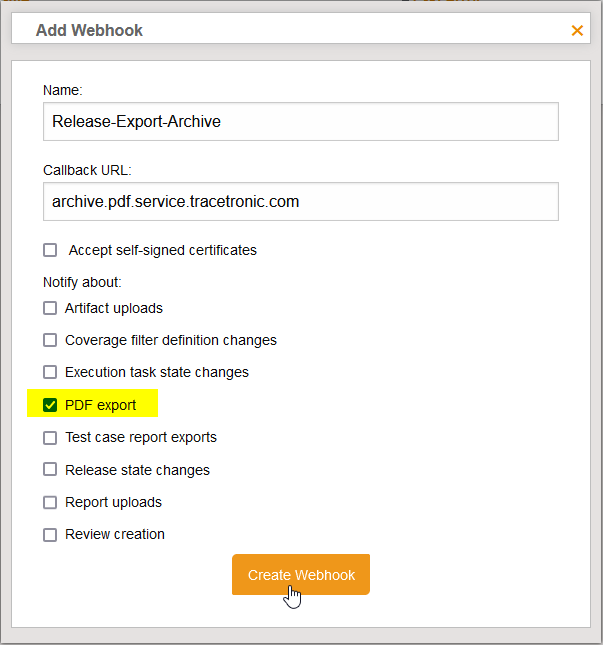Enable Execution task state changes checkbox
This screenshot has width=603, height=645.
50,372
